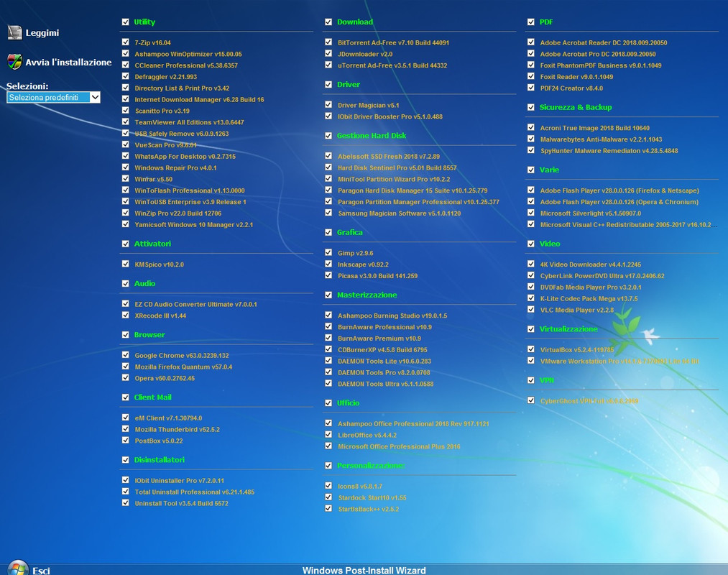The image size is (728, 575).
Task: Toggle the VPN category checkbox
Action: (530, 380)
